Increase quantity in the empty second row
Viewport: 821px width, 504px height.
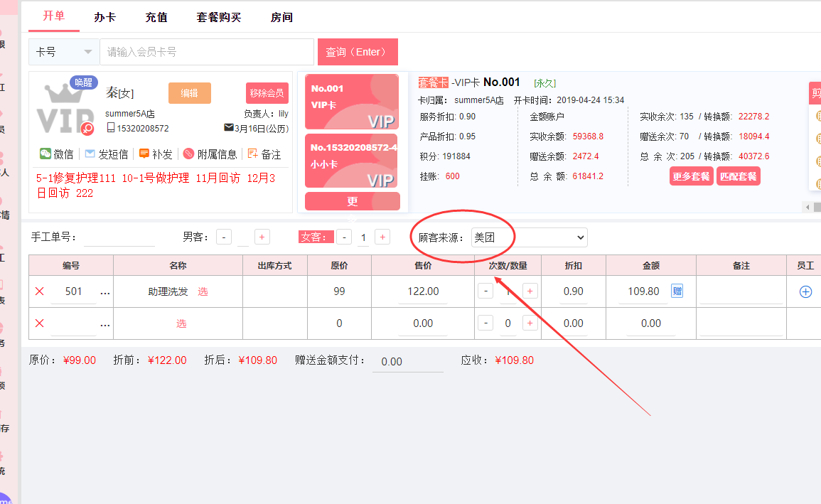tap(530, 323)
